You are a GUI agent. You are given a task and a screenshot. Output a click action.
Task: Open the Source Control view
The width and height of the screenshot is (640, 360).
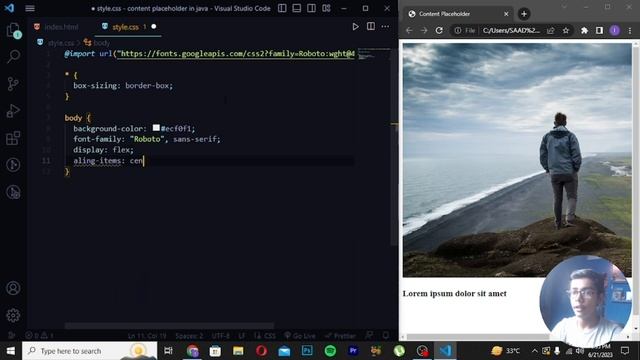point(13,84)
